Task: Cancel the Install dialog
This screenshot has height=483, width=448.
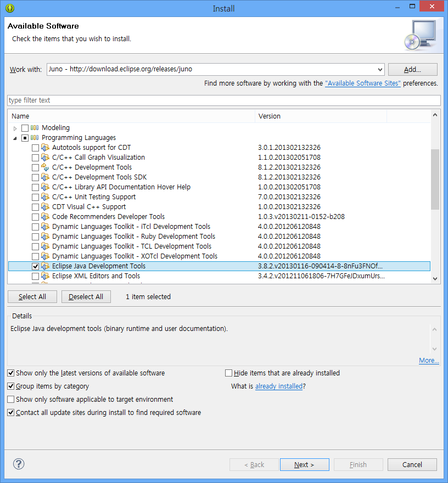Action: click(412, 464)
